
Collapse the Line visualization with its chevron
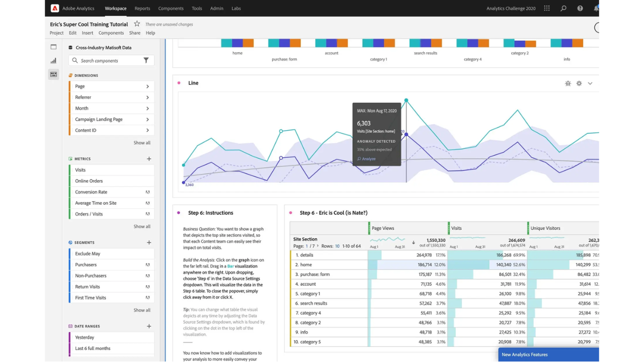(590, 83)
